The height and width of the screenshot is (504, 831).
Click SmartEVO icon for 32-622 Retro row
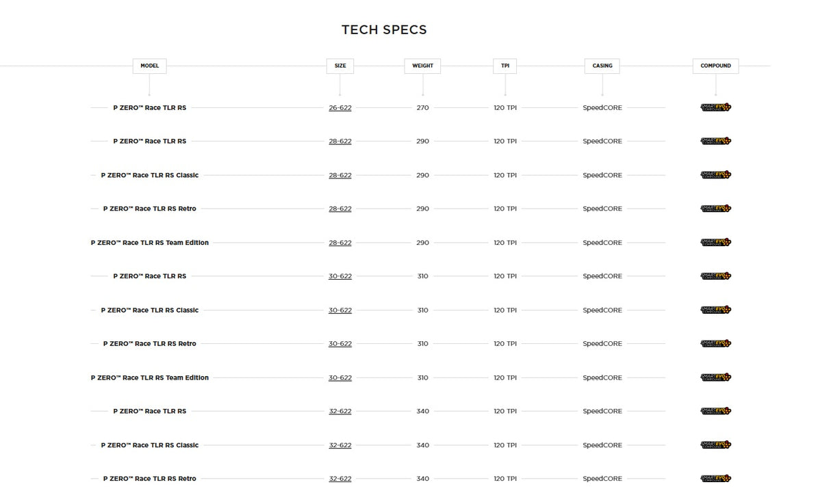coord(715,479)
